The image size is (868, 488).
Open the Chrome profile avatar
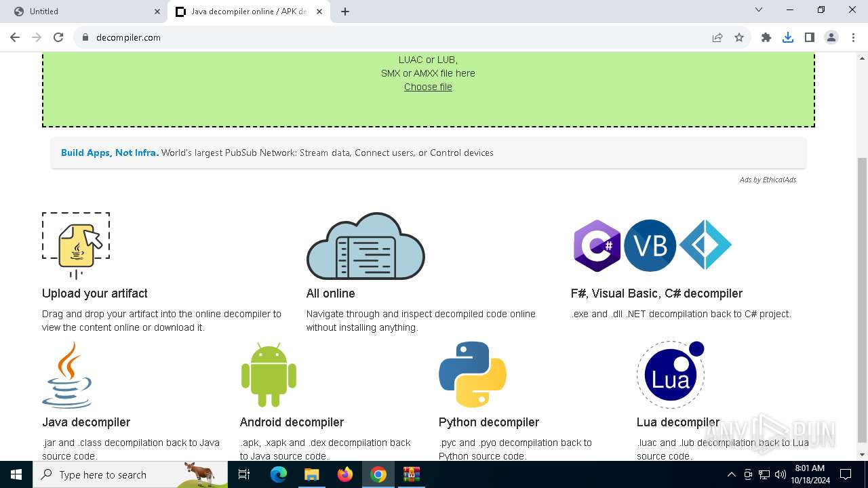point(831,37)
